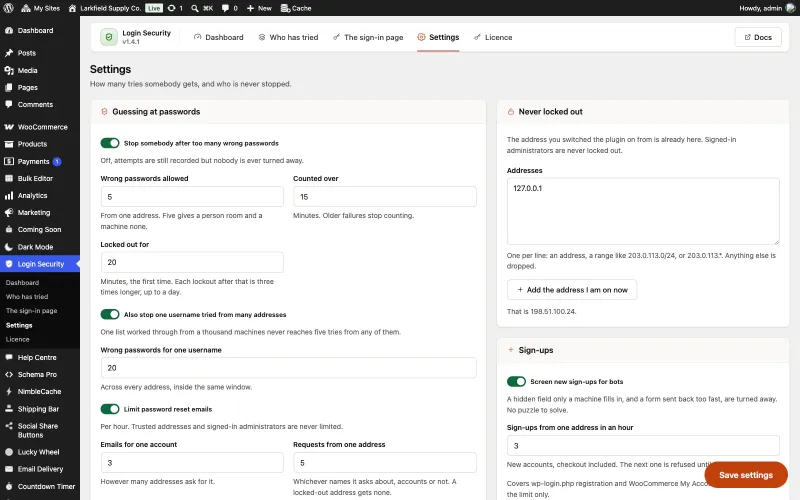Open Comments in the sidebar
Screen dimensions: 800x500
40,105
